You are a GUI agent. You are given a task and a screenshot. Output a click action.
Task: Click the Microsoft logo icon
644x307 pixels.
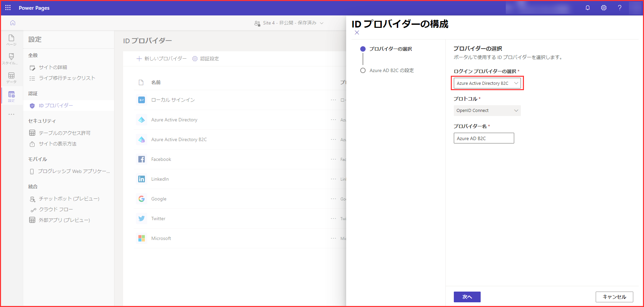point(142,238)
